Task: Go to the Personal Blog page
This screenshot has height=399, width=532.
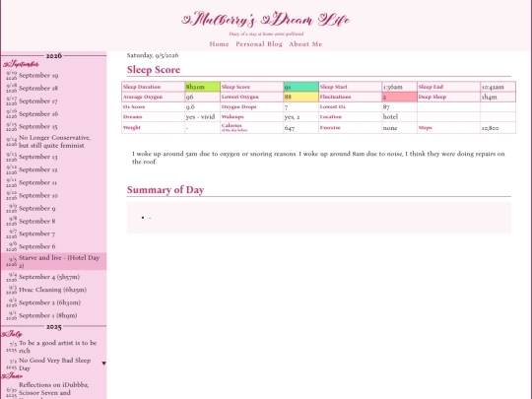Action: tap(259, 44)
